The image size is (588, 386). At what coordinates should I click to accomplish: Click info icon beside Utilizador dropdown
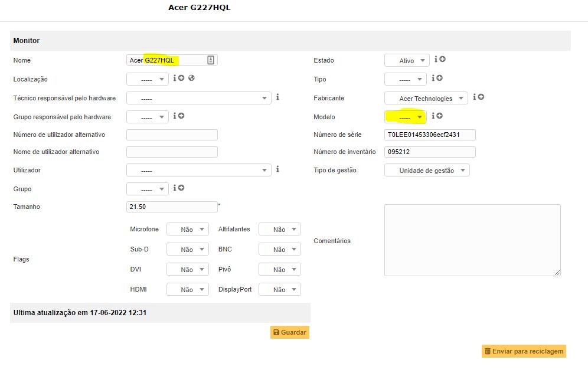(x=277, y=169)
